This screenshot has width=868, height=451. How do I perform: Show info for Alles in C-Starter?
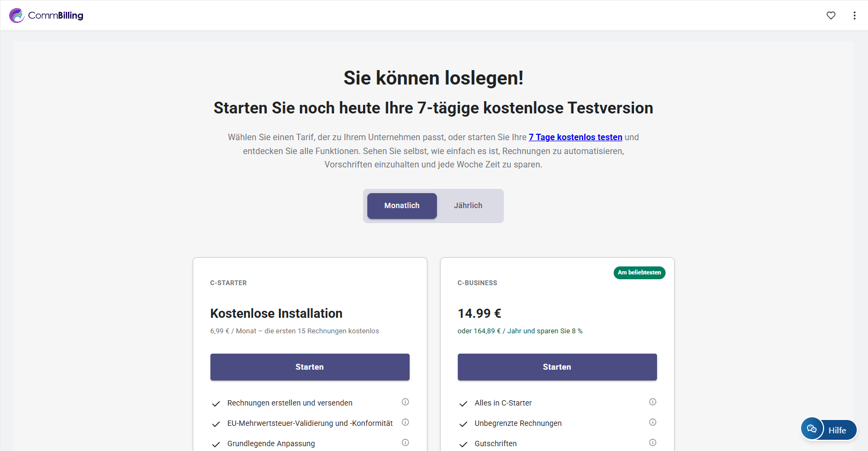click(x=652, y=402)
